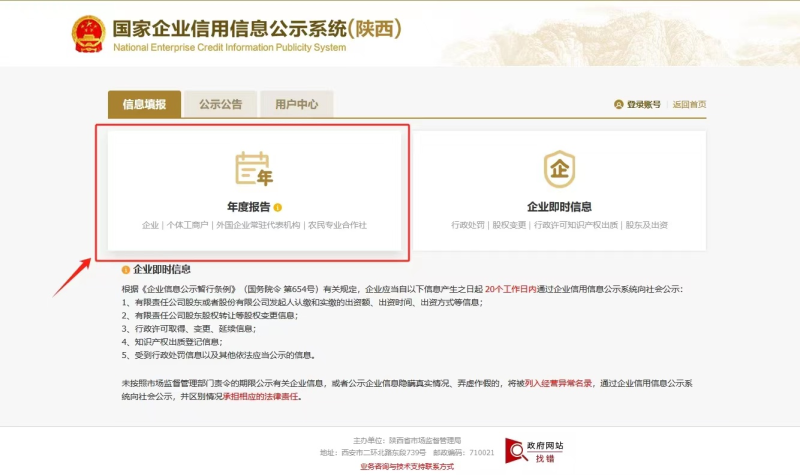This screenshot has height=475, width=800.
Task: Click 业务咨询与技术支持联系方式 footer link
Action: click(407, 466)
